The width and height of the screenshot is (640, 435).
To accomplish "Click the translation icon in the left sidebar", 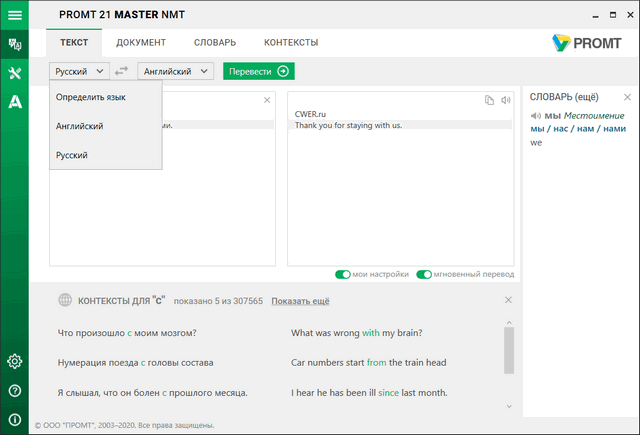I will [15, 45].
